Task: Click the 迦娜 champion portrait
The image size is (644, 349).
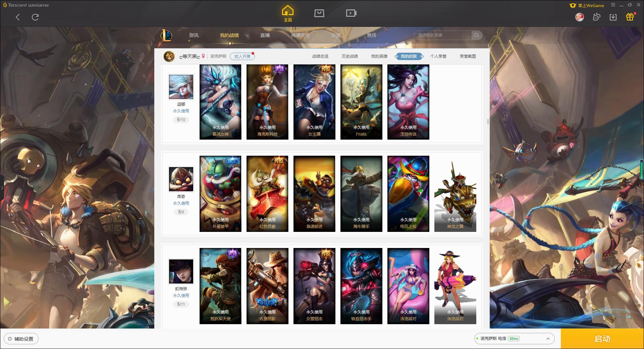Action: point(181,87)
